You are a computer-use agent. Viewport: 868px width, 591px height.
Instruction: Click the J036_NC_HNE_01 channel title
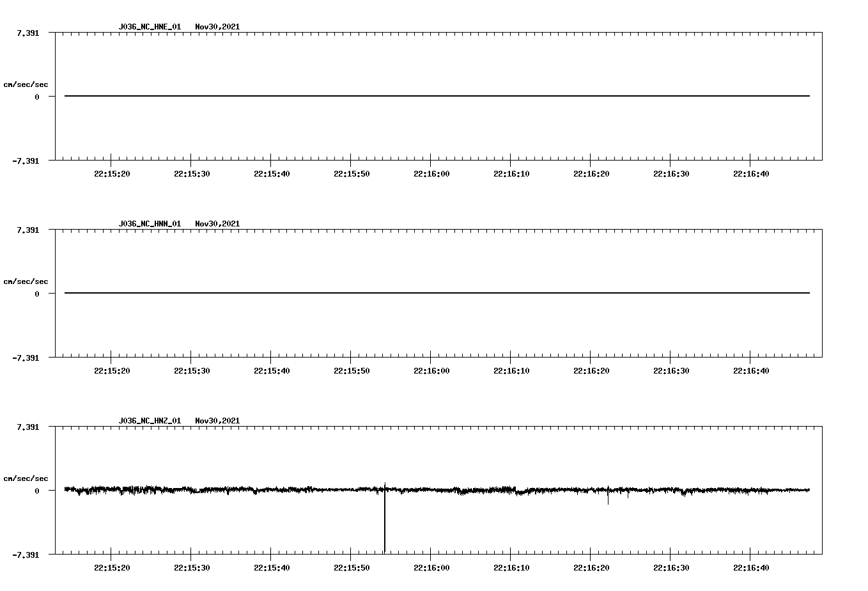coord(150,27)
